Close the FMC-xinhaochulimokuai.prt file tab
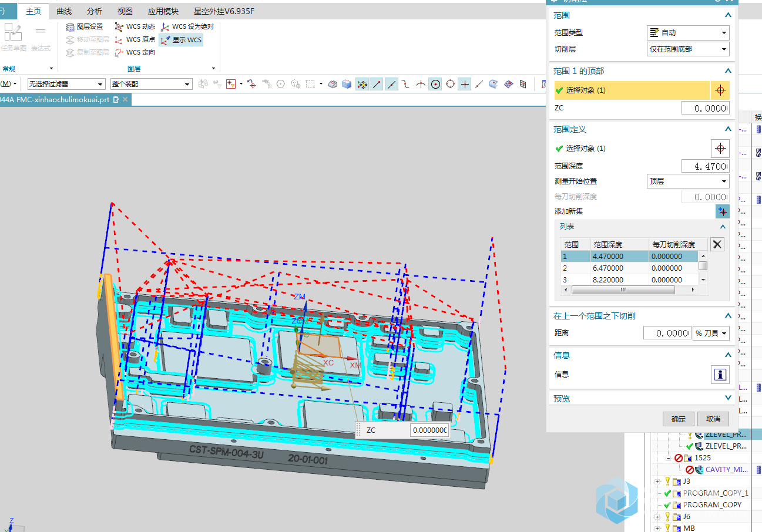This screenshot has height=532, width=762. point(124,99)
